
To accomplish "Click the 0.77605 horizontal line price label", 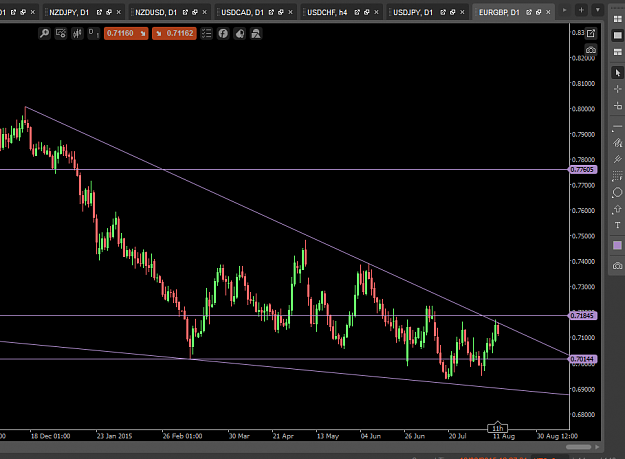I will (582, 170).
